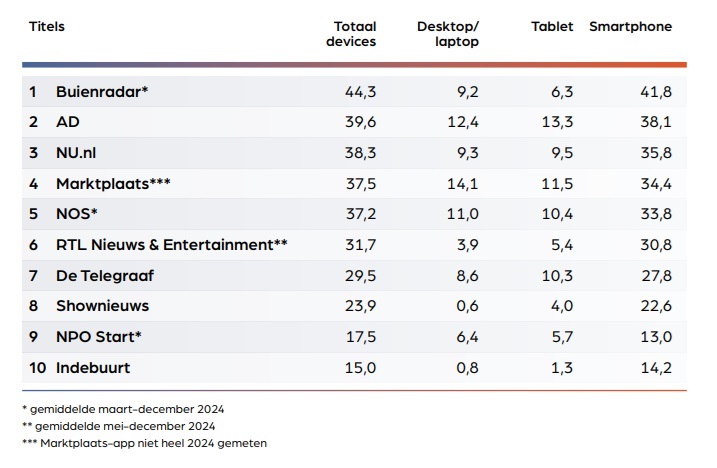Select the 'Buienradar*' title cell

102,91
